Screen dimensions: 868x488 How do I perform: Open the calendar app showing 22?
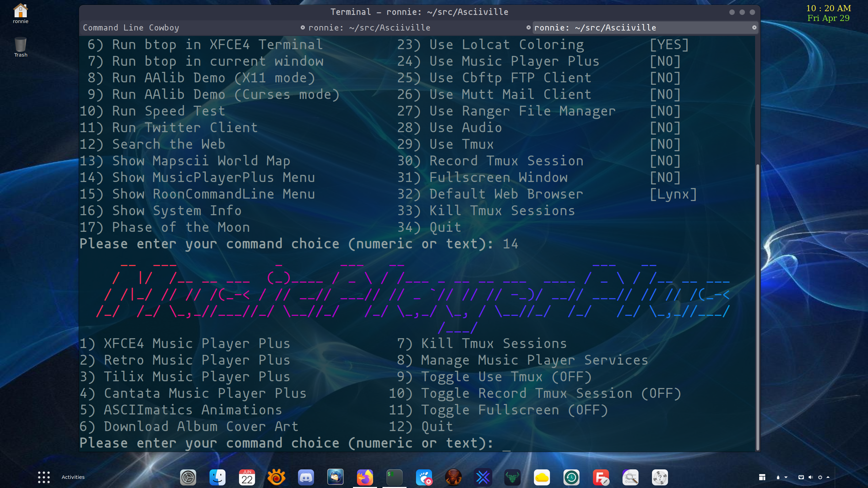(247, 477)
